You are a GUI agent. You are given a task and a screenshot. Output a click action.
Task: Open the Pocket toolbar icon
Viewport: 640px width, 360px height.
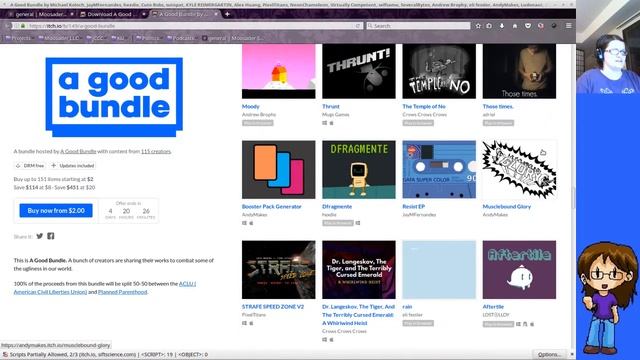pyautogui.click(x=528, y=26)
